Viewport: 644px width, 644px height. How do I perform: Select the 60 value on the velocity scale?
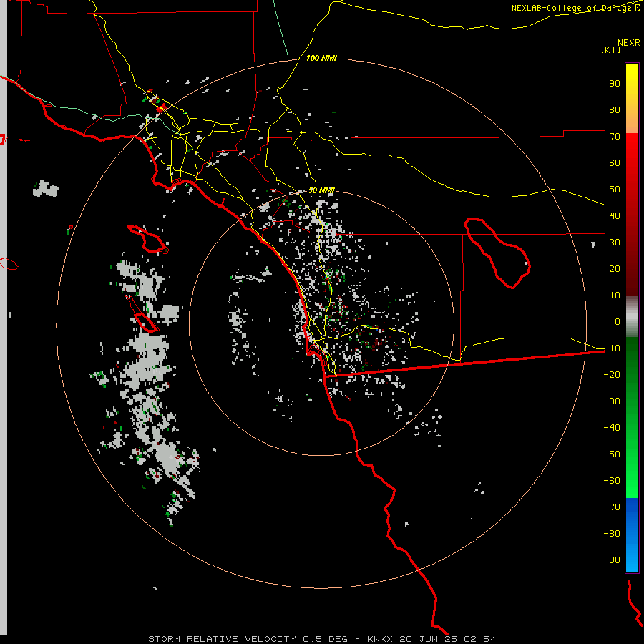(615, 162)
